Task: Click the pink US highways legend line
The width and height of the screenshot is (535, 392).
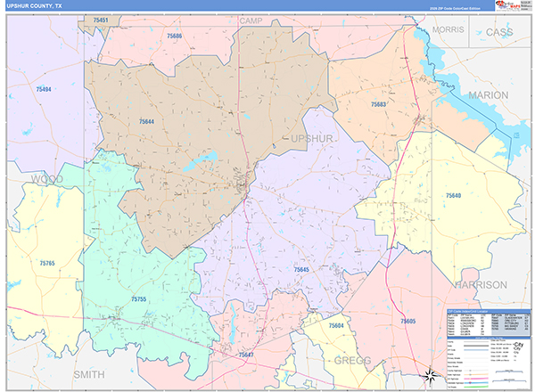Action: coord(476,379)
